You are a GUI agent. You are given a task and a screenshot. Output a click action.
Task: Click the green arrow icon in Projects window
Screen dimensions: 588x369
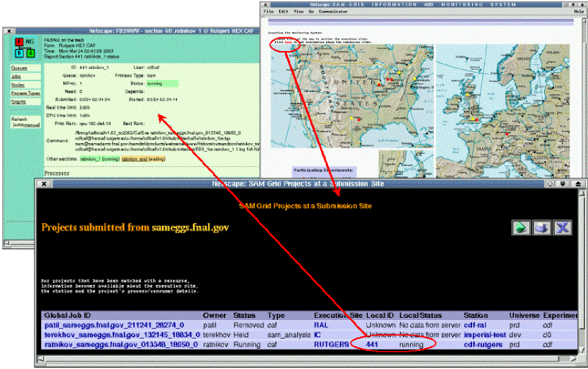click(521, 228)
